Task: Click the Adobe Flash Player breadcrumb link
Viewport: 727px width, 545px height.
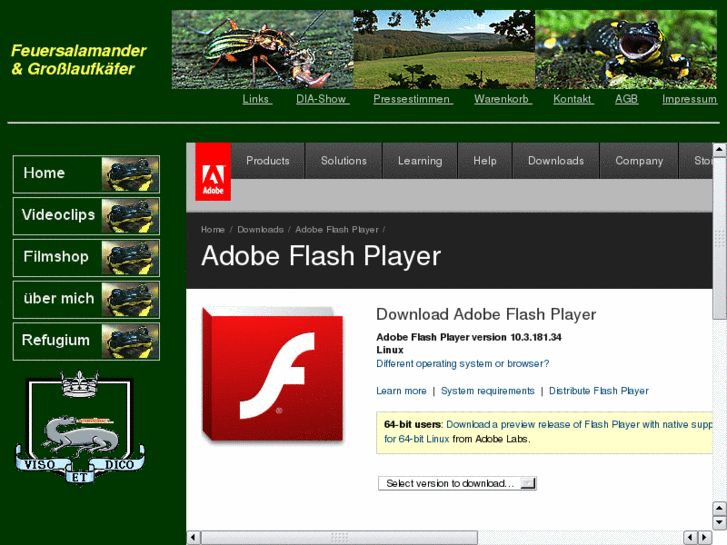Action: coord(337,230)
